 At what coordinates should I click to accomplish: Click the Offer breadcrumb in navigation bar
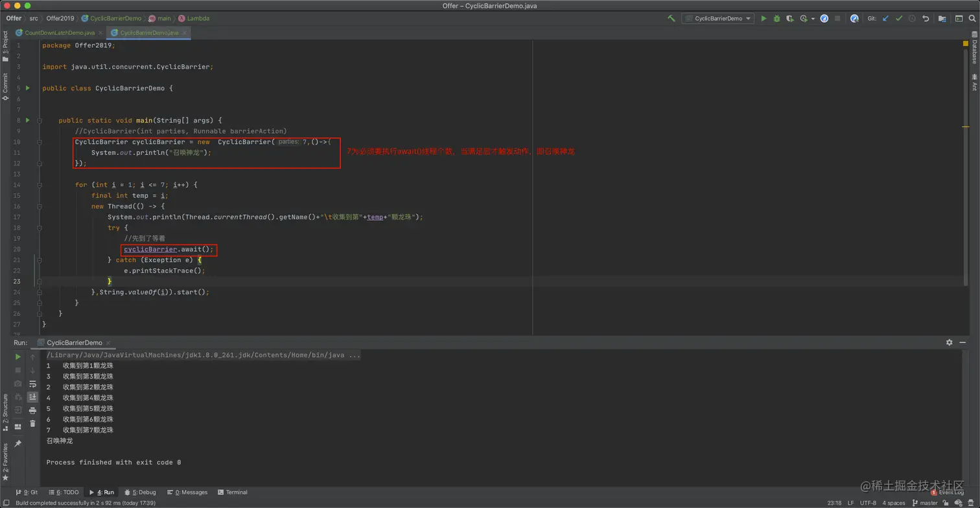coord(14,18)
